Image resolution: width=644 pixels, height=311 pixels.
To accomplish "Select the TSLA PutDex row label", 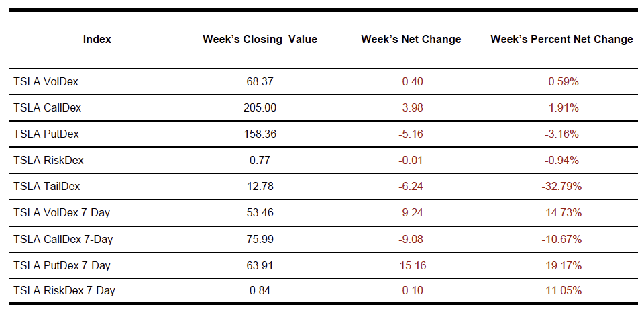I will [x=46, y=134].
